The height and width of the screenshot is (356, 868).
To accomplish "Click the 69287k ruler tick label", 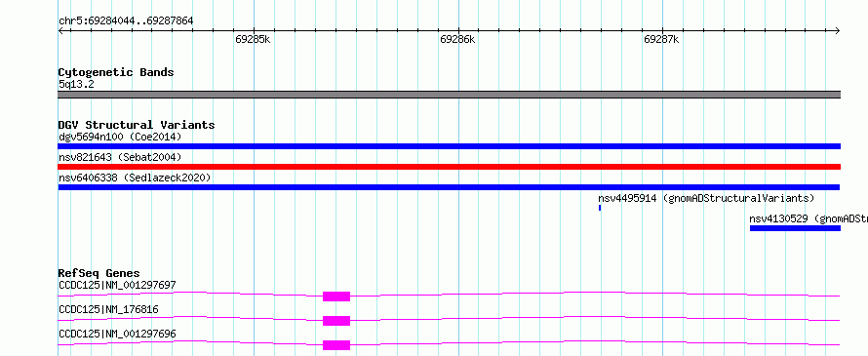I will tap(661, 40).
